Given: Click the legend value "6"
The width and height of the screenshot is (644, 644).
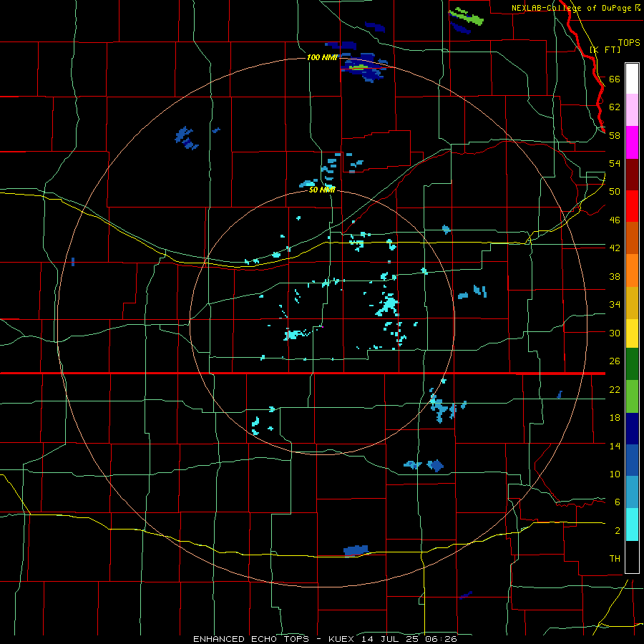Looking at the screenshot, I should [x=618, y=502].
